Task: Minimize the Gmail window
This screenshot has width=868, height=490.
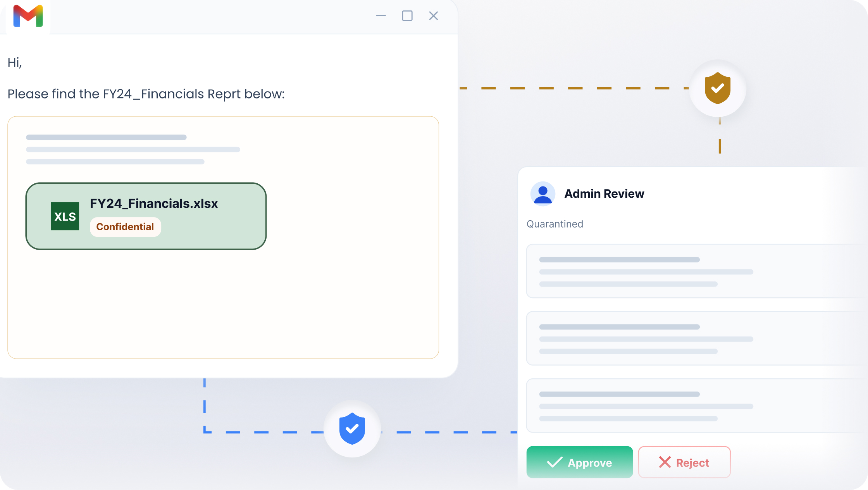Action: coord(381,16)
